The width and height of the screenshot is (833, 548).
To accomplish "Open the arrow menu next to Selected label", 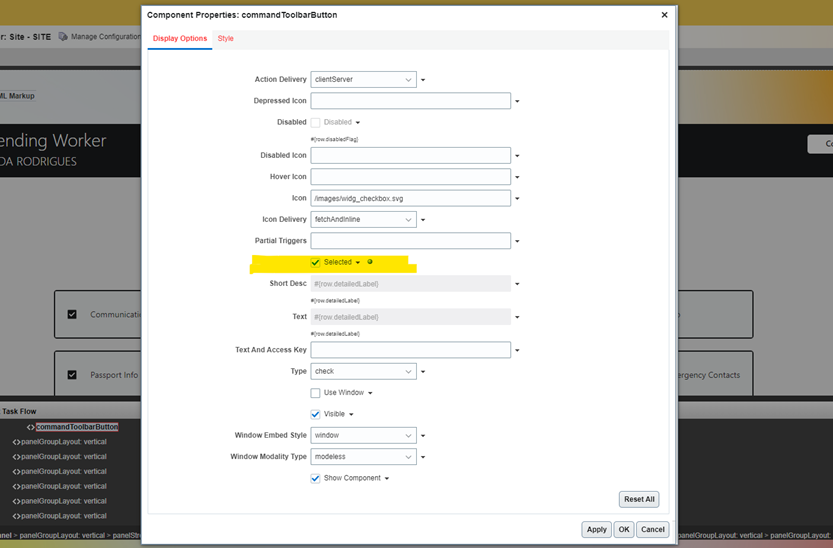I will 358,263.
